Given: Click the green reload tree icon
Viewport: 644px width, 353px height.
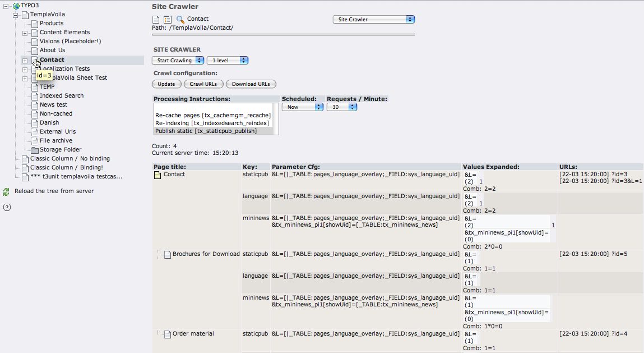Looking at the screenshot, I should (x=6, y=191).
